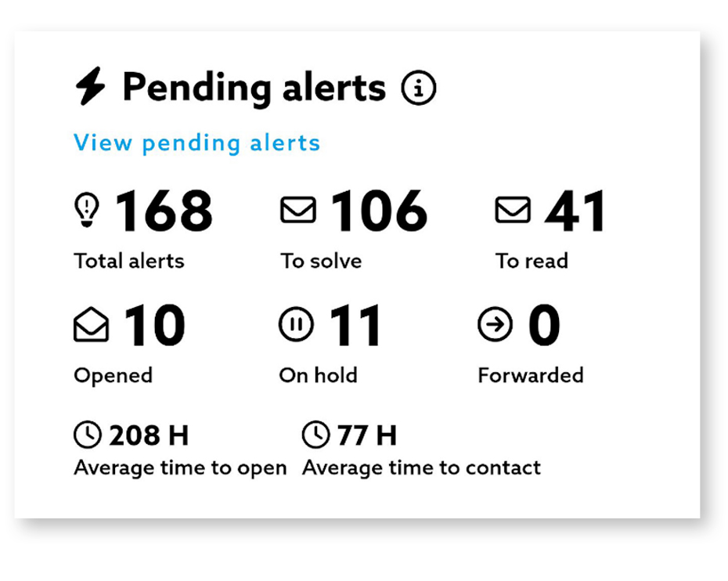Click the Pending alerts heading
This screenshot has height=581, width=728.
click(x=254, y=88)
